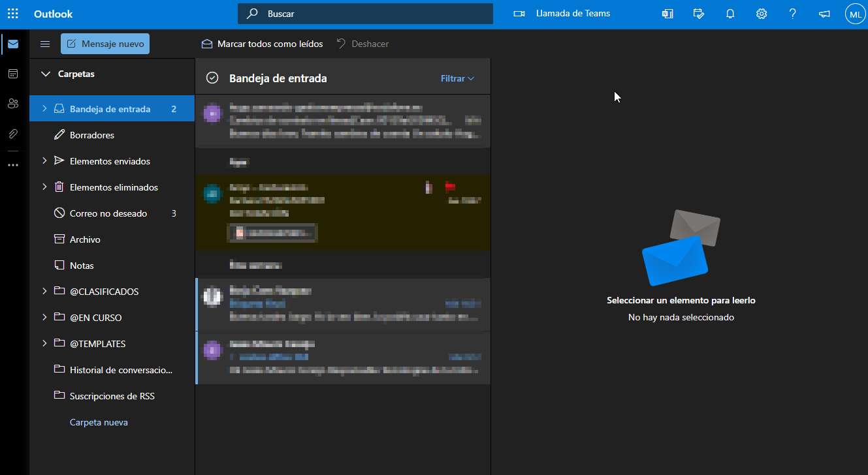Compose with the Mensaje nuevo button
Image resolution: width=868 pixels, height=475 pixels.
click(x=105, y=44)
